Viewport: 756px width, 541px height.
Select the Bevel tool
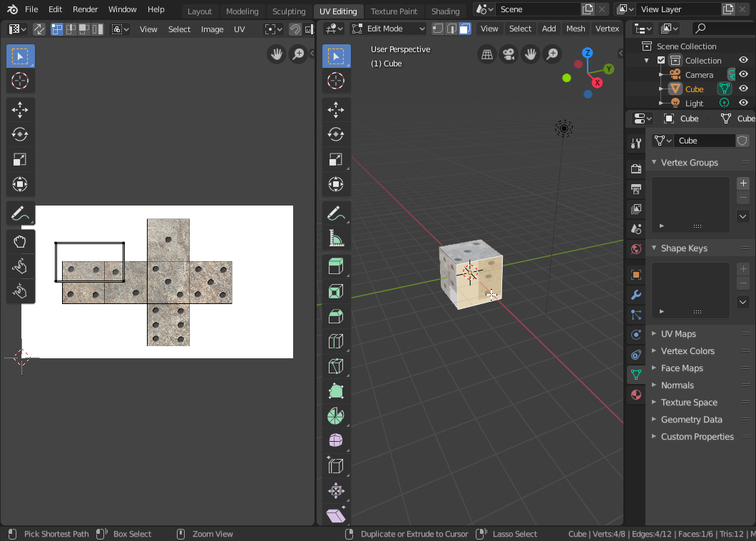(336, 317)
